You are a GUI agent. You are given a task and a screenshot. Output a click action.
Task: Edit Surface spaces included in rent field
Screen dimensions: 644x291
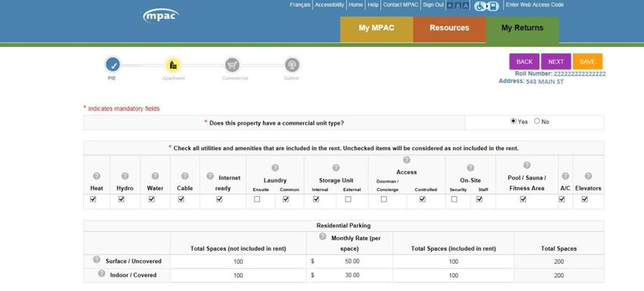coord(453,261)
